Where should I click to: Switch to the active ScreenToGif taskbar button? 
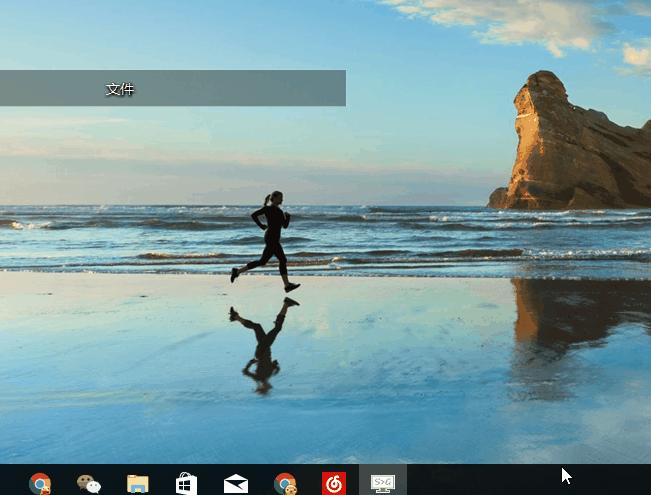[x=383, y=483]
